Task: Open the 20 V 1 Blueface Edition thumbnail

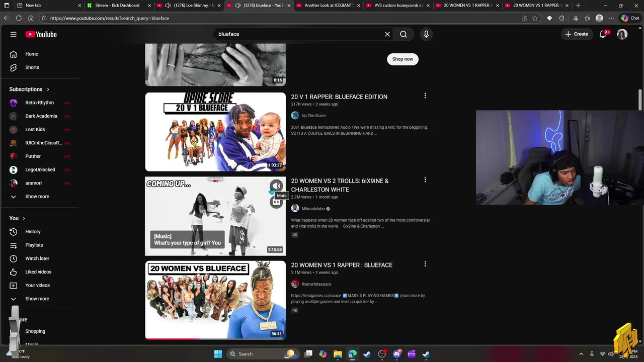Action: [x=215, y=132]
